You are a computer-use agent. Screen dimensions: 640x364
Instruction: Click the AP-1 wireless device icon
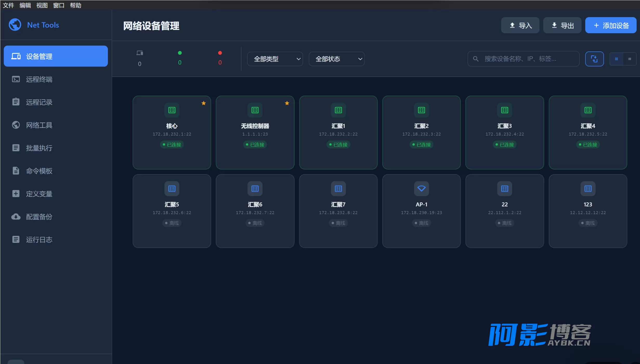click(x=421, y=188)
